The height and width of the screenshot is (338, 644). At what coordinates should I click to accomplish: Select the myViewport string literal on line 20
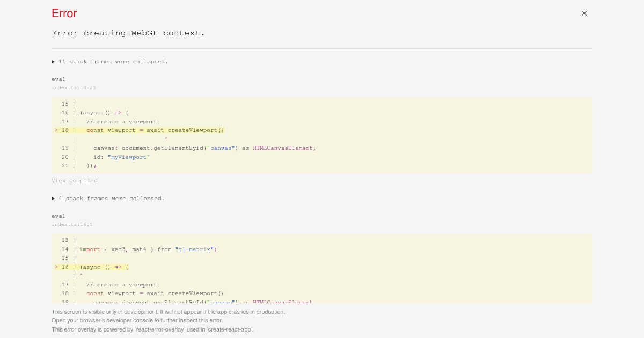point(128,157)
